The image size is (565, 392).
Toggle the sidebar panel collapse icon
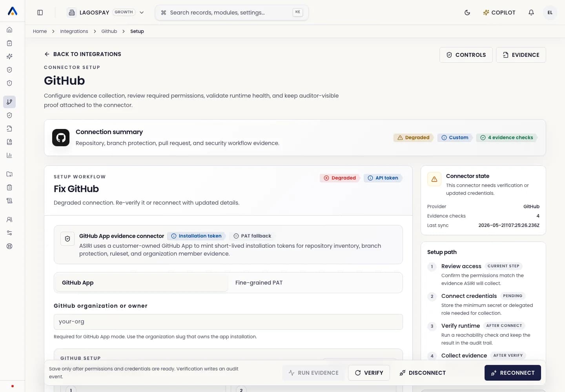(40, 13)
